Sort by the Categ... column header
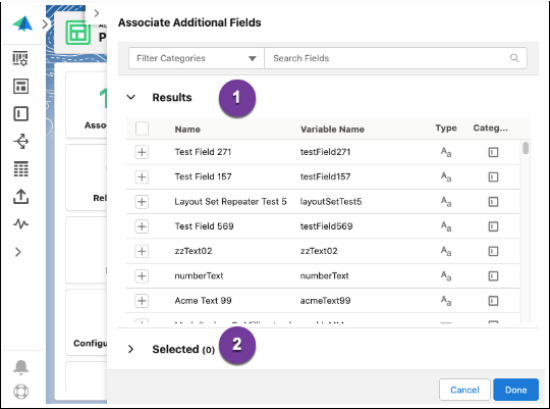This screenshot has height=409, width=550. [490, 128]
